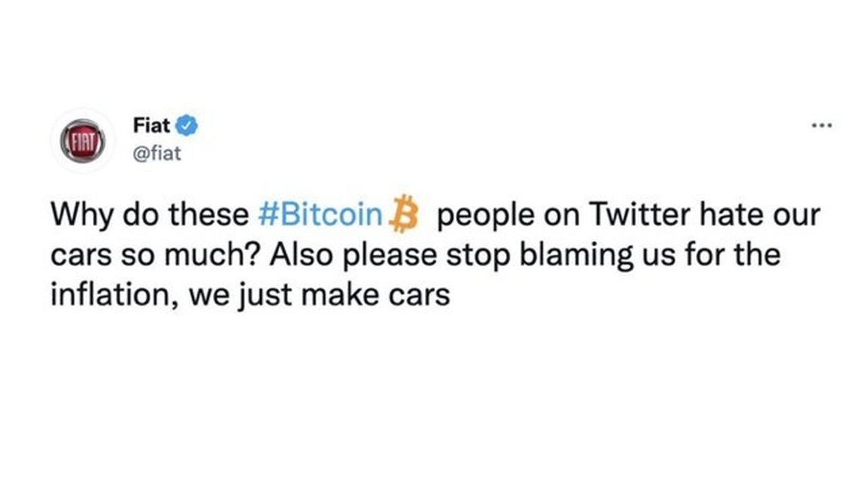Click the Fiat logo profile picture
The width and height of the screenshot is (868, 486).
(x=82, y=141)
